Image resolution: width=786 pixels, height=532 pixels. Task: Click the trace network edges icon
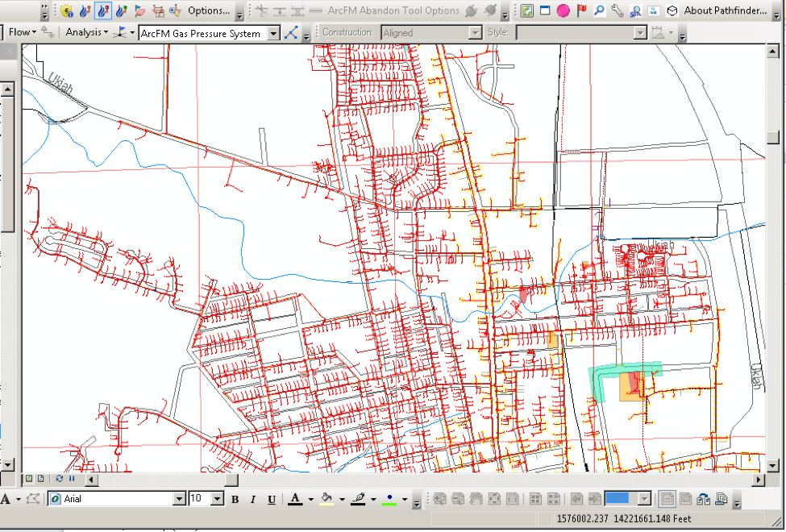click(292, 33)
